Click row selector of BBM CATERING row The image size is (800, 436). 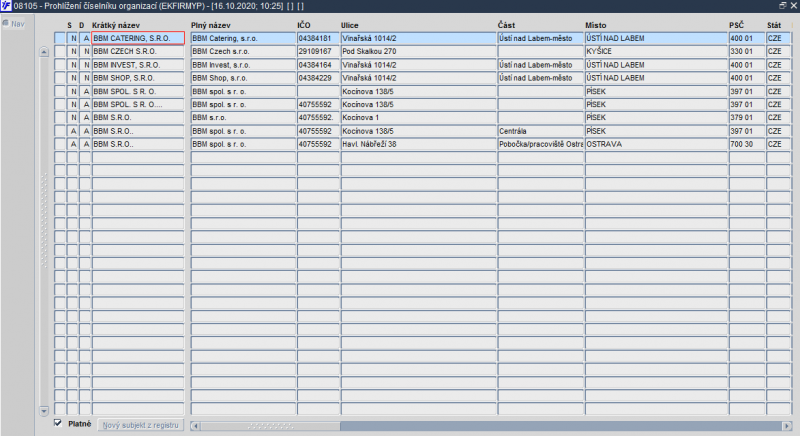pyautogui.click(x=60, y=38)
